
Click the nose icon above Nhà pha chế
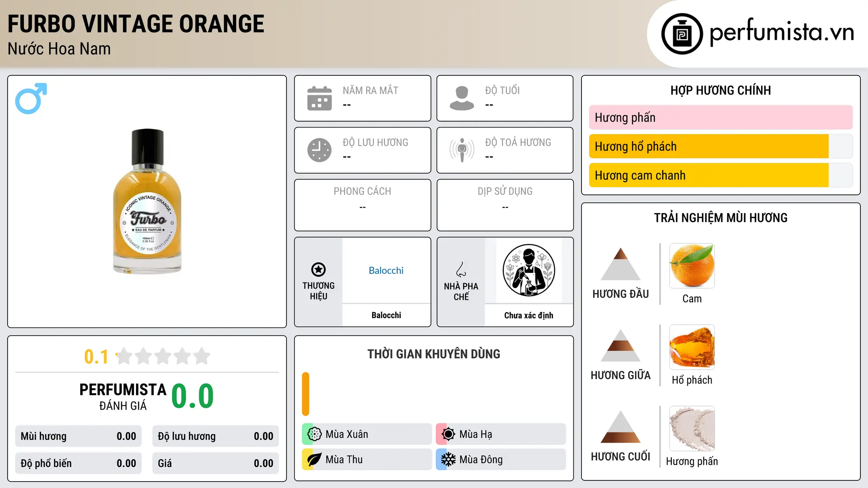pyautogui.click(x=461, y=269)
